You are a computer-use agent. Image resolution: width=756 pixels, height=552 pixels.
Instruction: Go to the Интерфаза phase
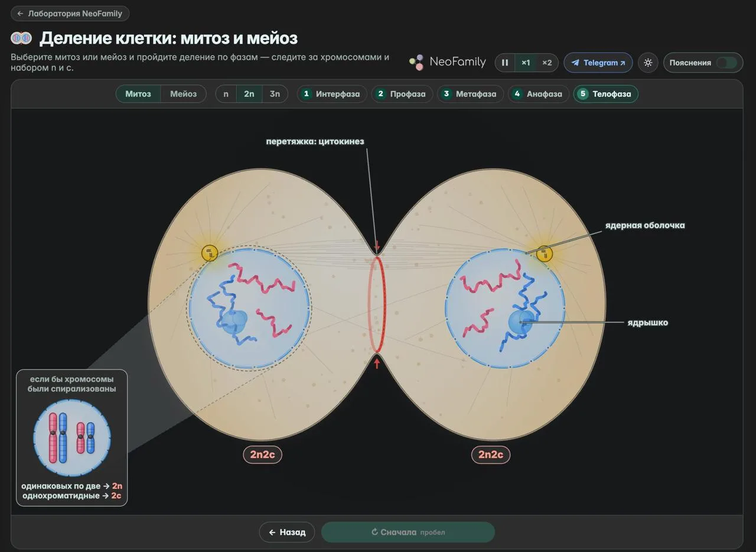pyautogui.click(x=332, y=94)
